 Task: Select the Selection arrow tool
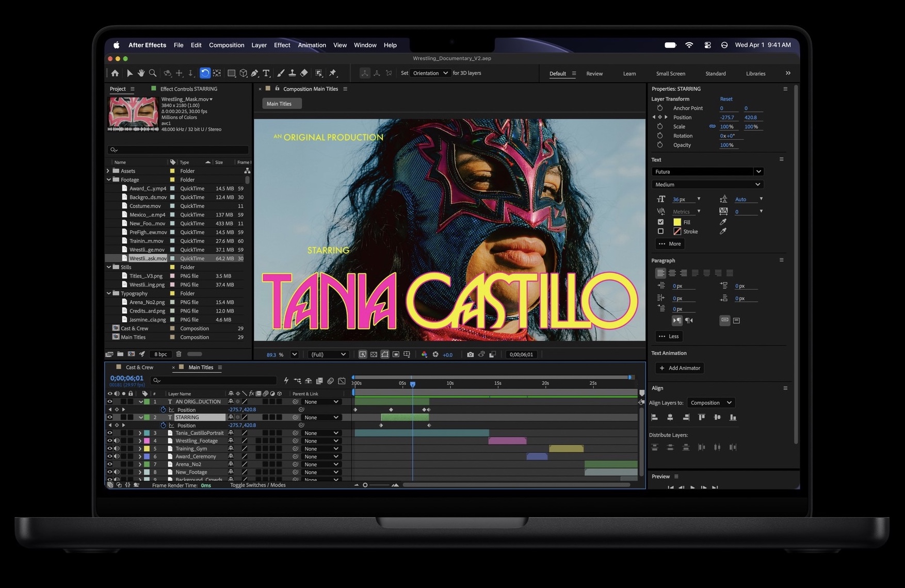[130, 73]
